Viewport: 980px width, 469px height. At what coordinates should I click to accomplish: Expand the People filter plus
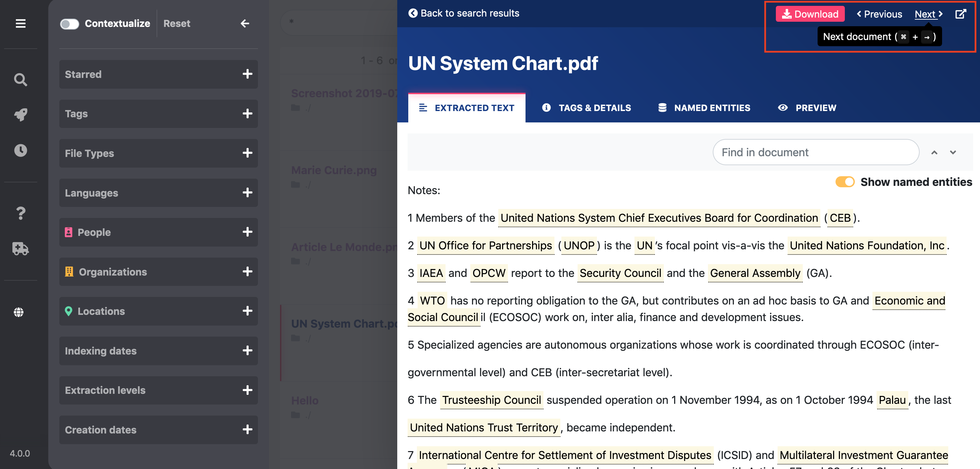(x=247, y=232)
